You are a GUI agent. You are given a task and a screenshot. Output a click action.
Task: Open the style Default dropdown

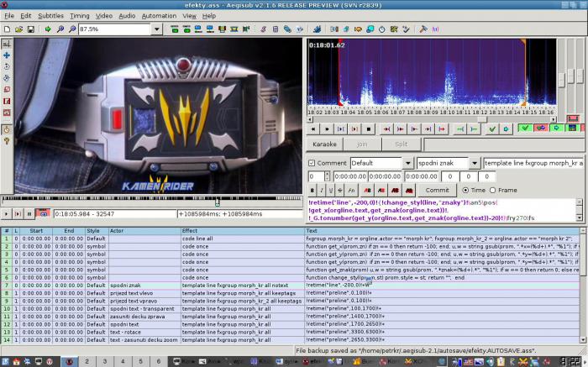click(x=407, y=163)
